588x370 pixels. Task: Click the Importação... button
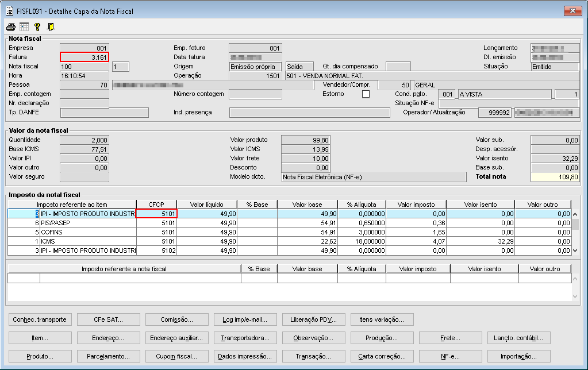[x=519, y=357]
